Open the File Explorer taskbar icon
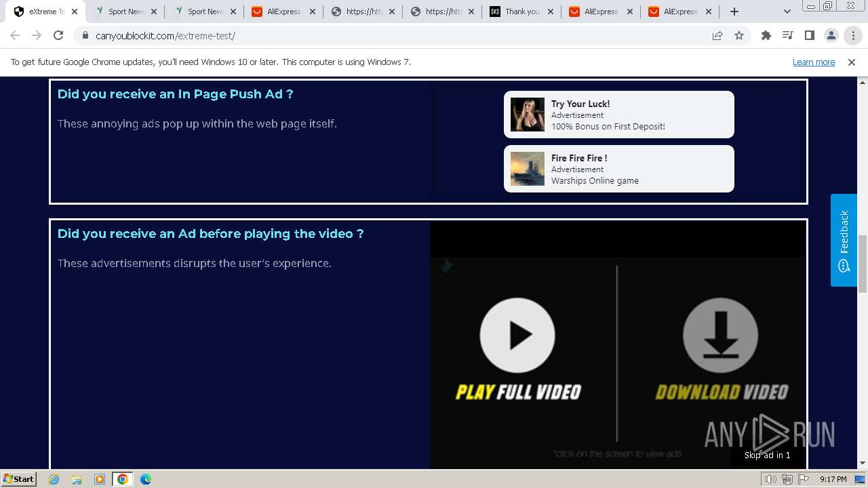868x488 pixels. coord(77,479)
